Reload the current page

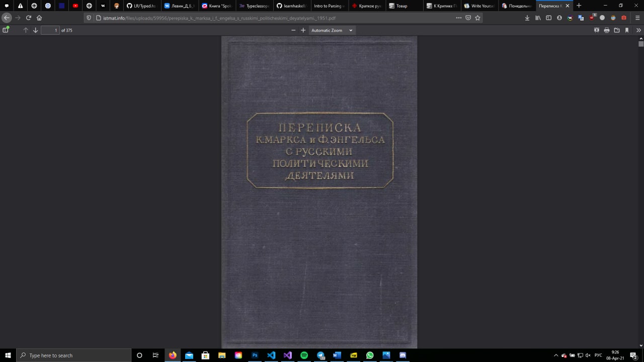click(29, 18)
